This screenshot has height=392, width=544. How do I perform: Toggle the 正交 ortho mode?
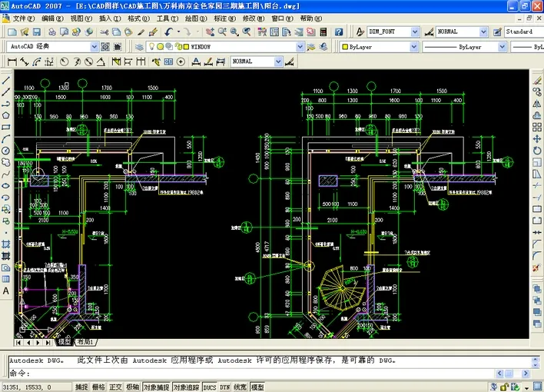pyautogui.click(x=115, y=387)
